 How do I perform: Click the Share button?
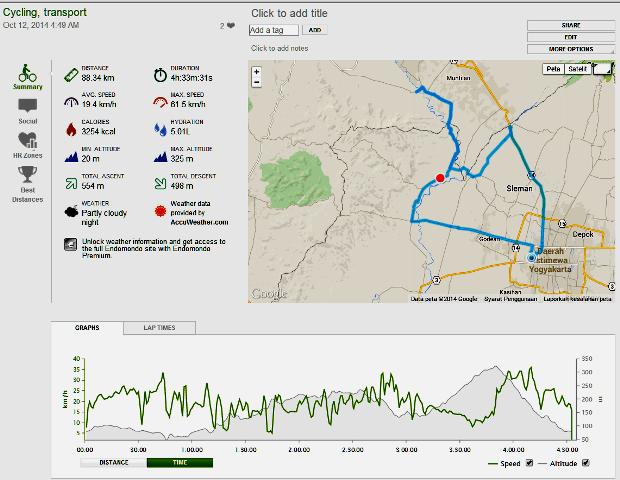coord(570,24)
